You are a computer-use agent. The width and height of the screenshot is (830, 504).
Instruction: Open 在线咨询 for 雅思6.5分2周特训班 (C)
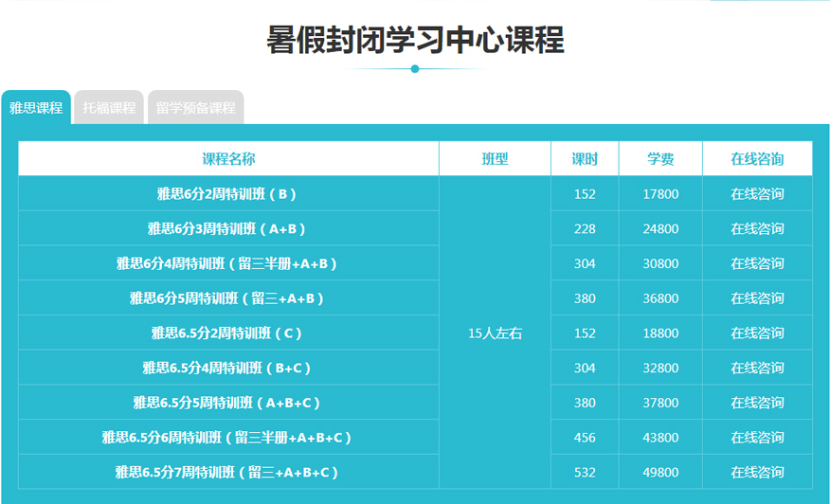click(757, 333)
